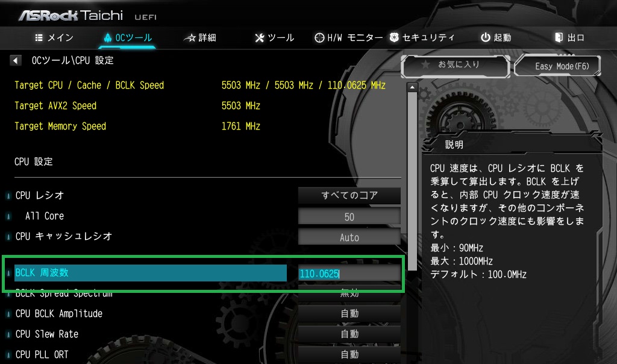Open CPU レシオ dropdown showing すべてのコア

tap(349, 196)
